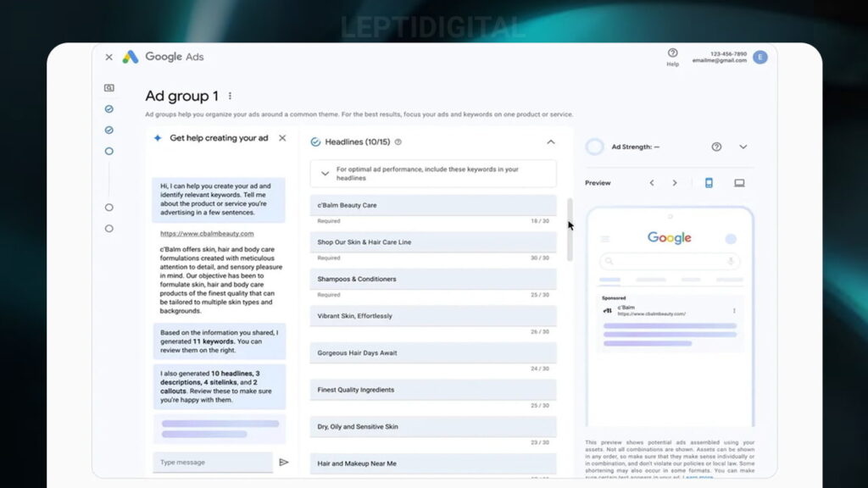Click the magnifier icon in preview search bar
The height and width of the screenshot is (488, 868).
(x=609, y=261)
